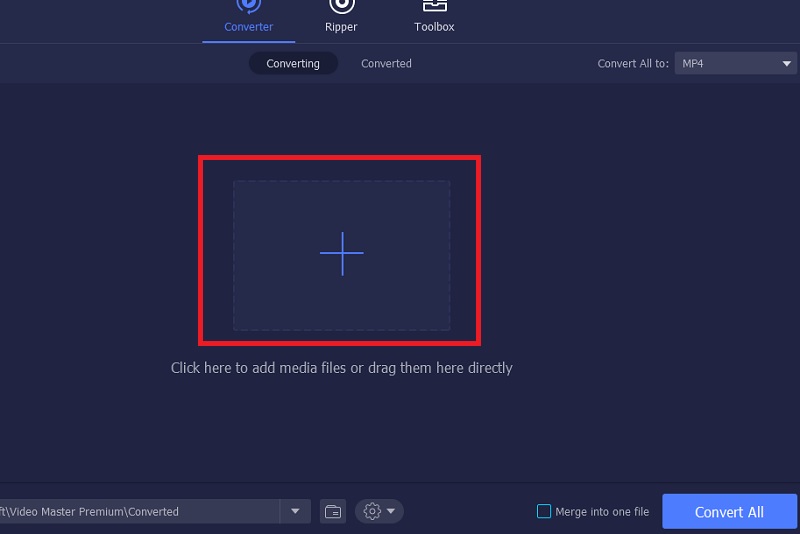This screenshot has width=800, height=534.
Task: Open the Converter tab
Action: pos(248,20)
